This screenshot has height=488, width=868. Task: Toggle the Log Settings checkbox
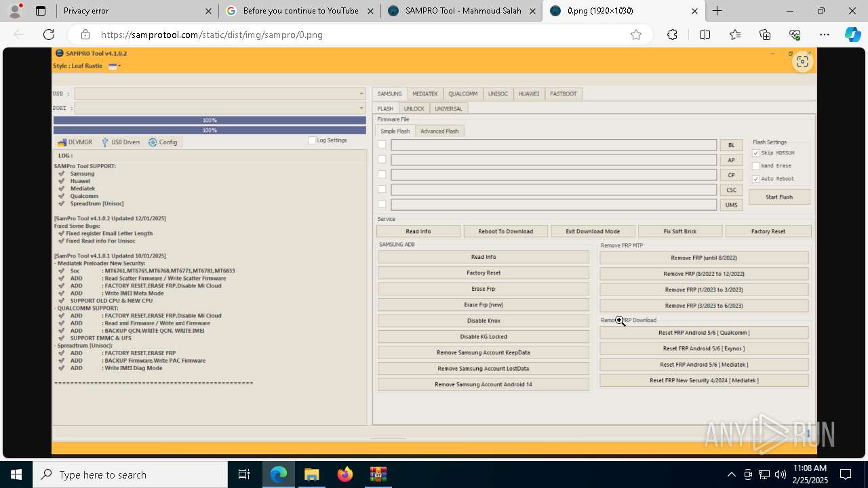pos(312,140)
